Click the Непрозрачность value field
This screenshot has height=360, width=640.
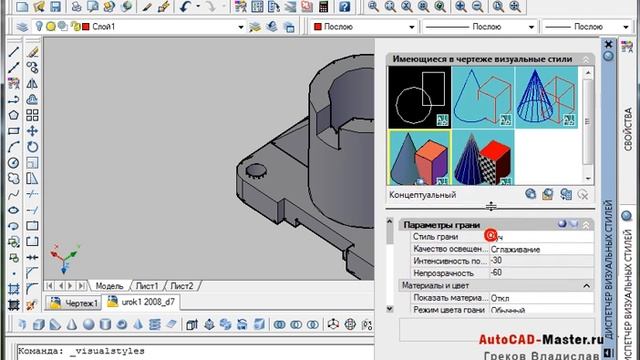(x=541, y=273)
